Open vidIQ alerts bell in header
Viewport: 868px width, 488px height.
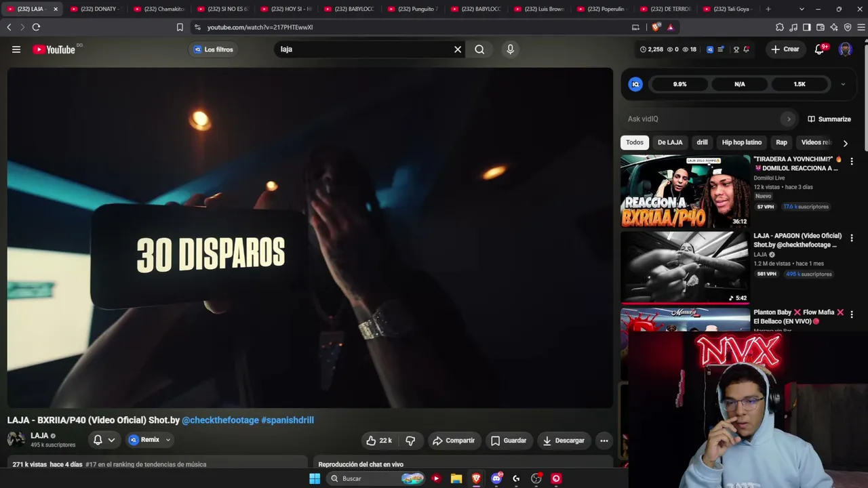pyautogui.click(x=746, y=49)
